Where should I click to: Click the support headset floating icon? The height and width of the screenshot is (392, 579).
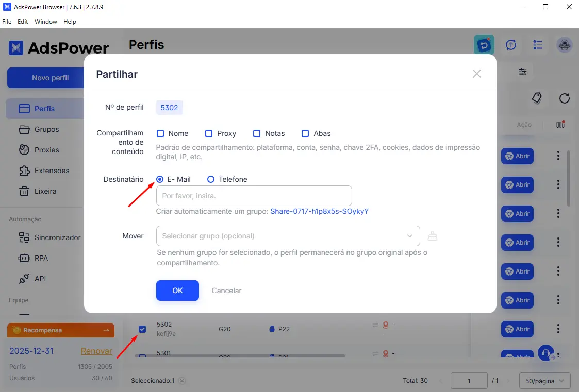pos(546,352)
